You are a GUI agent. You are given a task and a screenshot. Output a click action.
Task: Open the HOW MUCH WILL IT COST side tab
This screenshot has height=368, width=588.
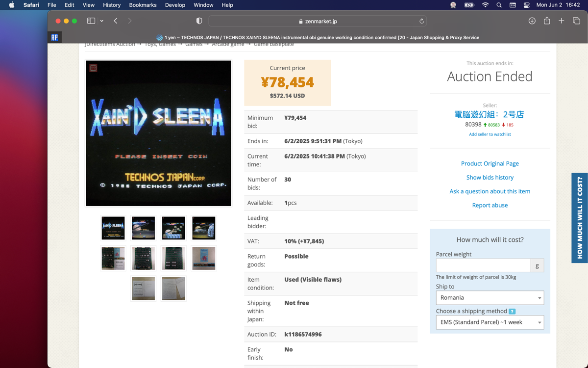pos(580,218)
